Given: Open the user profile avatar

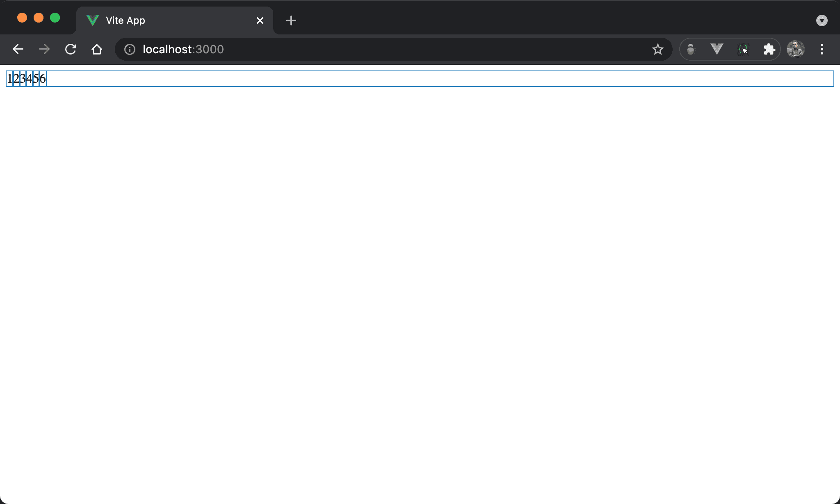Looking at the screenshot, I should pyautogui.click(x=795, y=49).
